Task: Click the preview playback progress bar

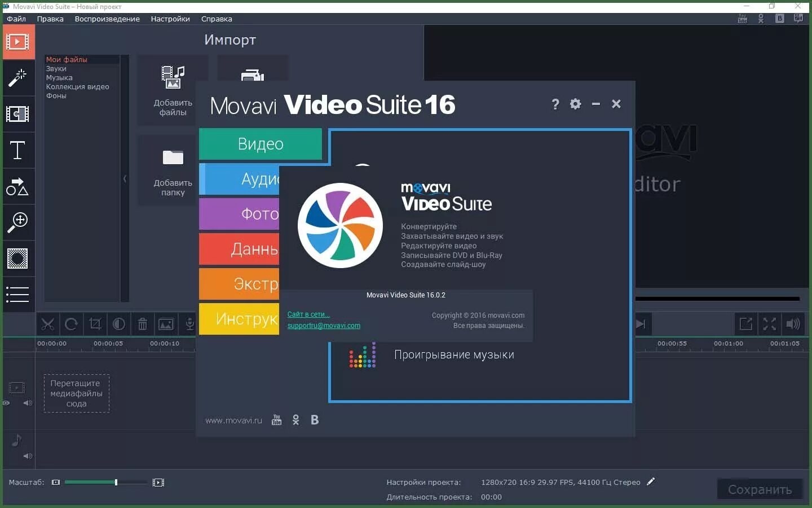Action: 717,299
